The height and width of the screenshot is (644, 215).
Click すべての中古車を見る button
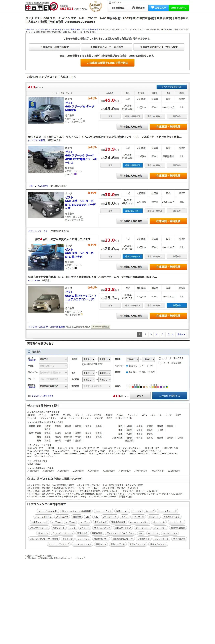172,87
